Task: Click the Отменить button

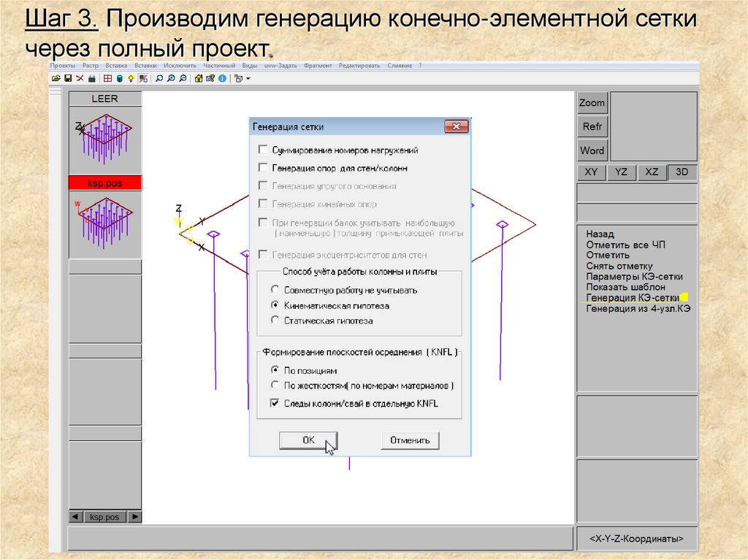Action: (x=410, y=440)
